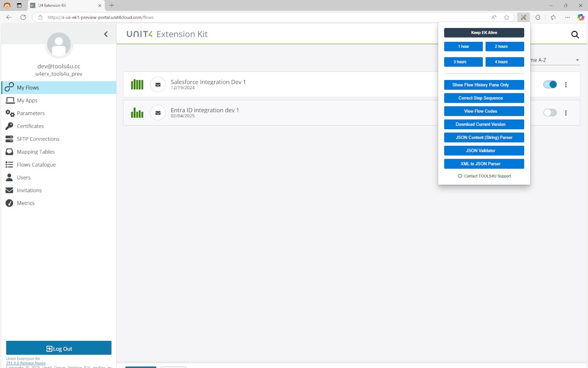Click the browser refresh button

click(23, 17)
